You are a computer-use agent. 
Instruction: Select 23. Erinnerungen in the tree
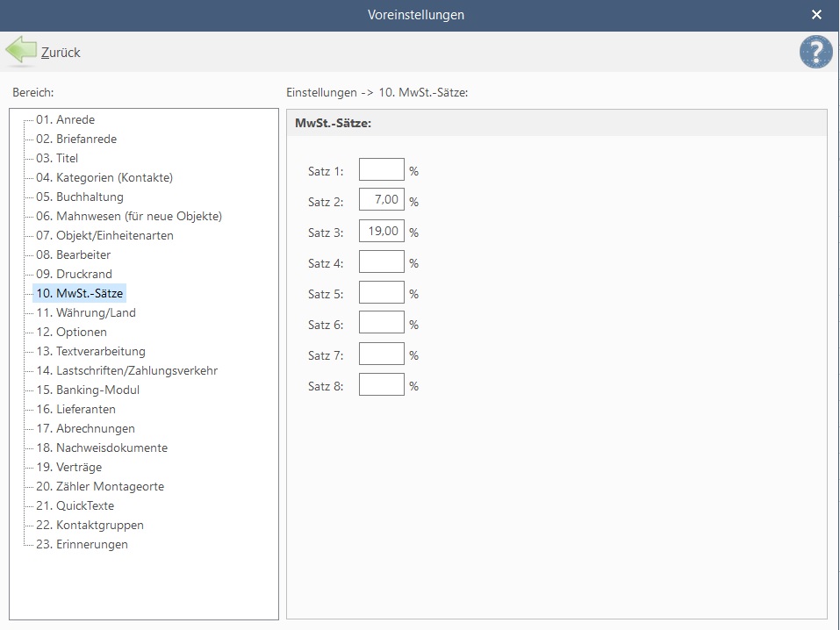click(x=82, y=544)
